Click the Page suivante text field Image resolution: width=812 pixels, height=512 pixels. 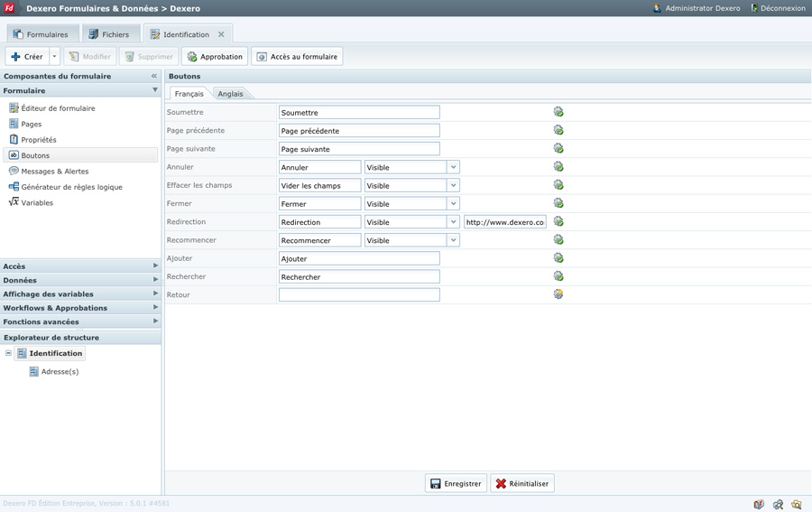[359, 149]
